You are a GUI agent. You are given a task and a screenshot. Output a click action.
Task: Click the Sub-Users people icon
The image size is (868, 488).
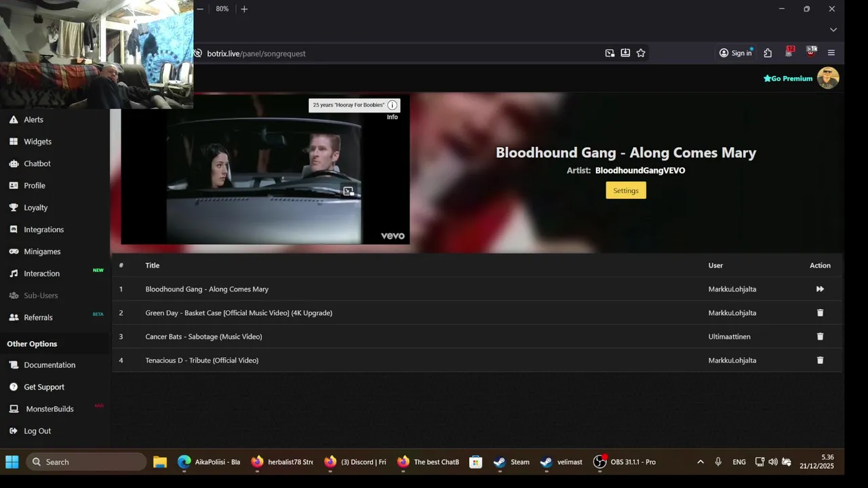[x=14, y=296]
